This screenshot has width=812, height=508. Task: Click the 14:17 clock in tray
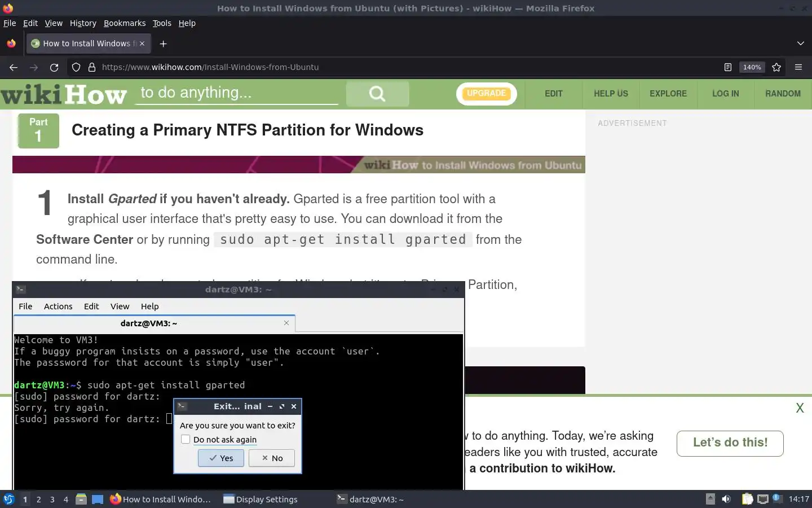pos(798,499)
